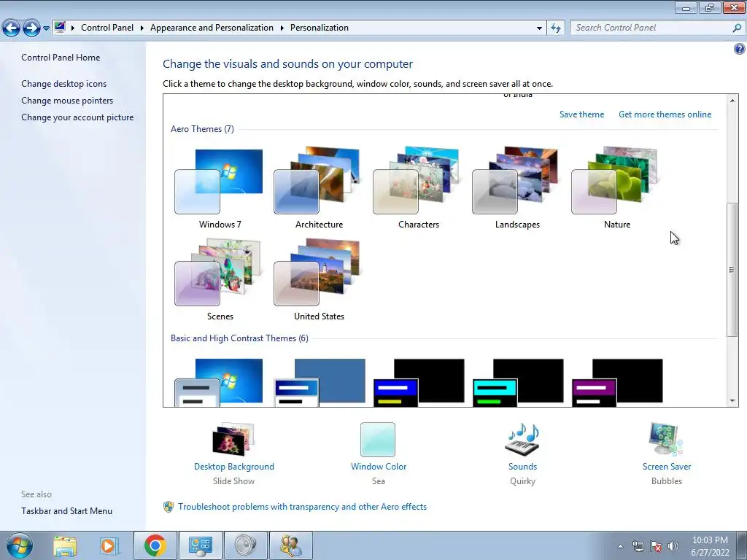Open the clock showing 10:03 PM

click(710, 546)
